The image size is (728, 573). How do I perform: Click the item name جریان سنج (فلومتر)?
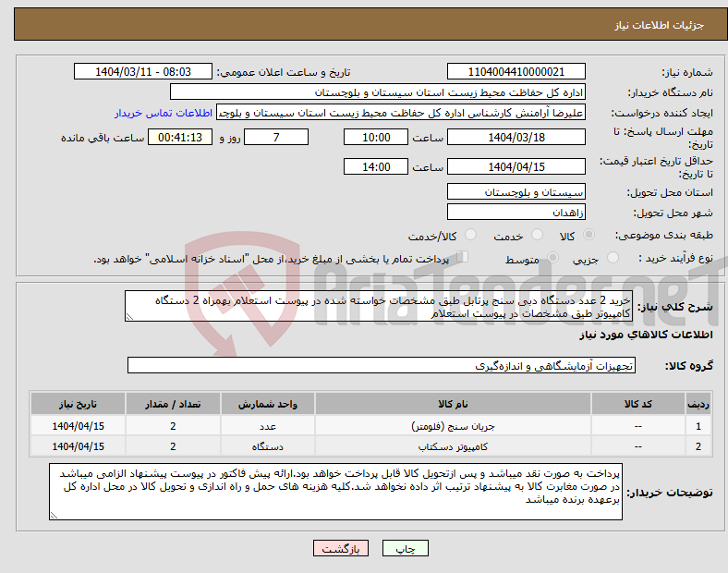[x=453, y=426]
